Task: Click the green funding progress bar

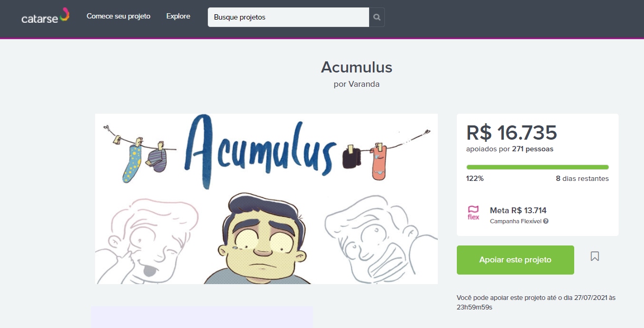Action: coord(537,167)
